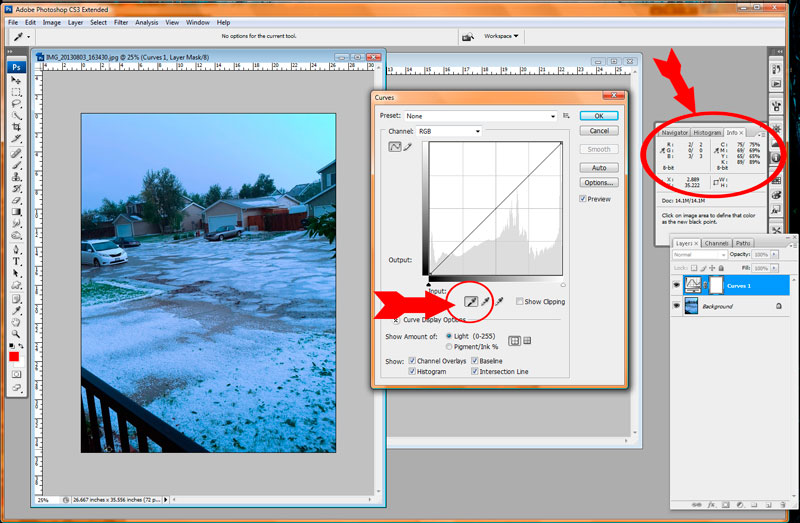Click Add layer mask icon
800x523 pixels.
726,505
